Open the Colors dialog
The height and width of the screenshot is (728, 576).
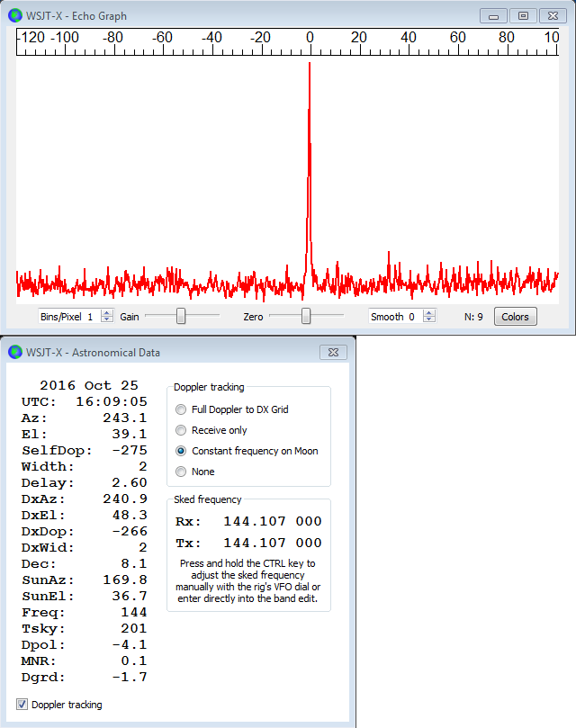click(x=516, y=317)
